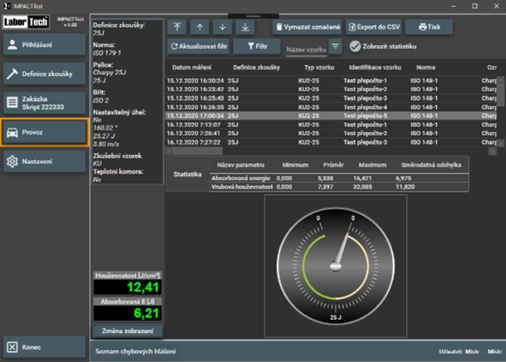Open Nastavení settings
The width and height of the screenshot is (506, 362).
tap(44, 161)
